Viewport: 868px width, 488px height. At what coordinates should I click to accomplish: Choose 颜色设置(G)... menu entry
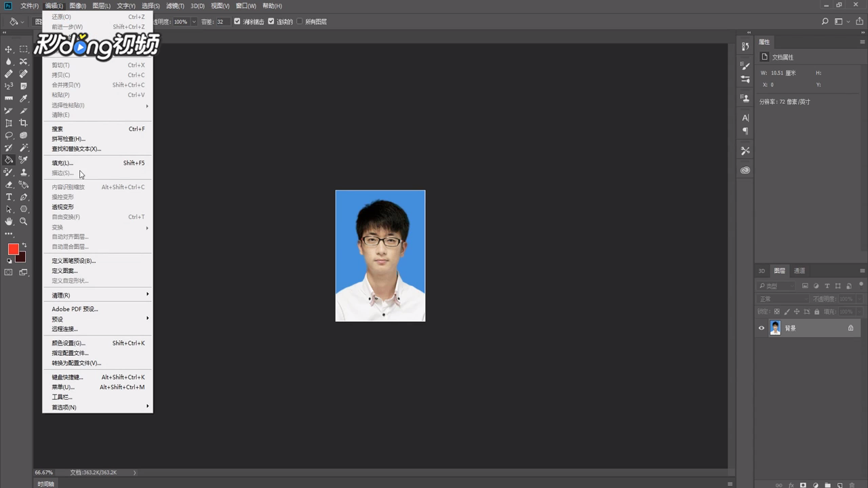pyautogui.click(x=99, y=343)
